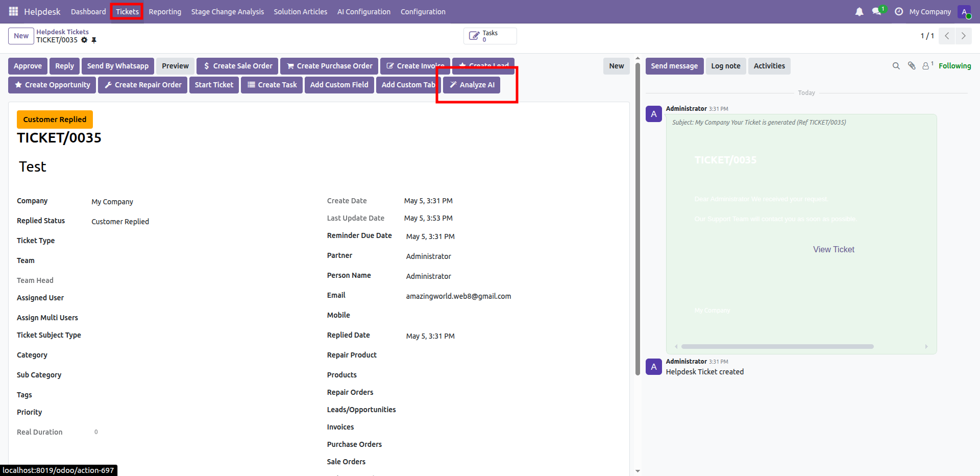Click Add Custom Field button
This screenshot has width=980, height=476.
click(339, 85)
